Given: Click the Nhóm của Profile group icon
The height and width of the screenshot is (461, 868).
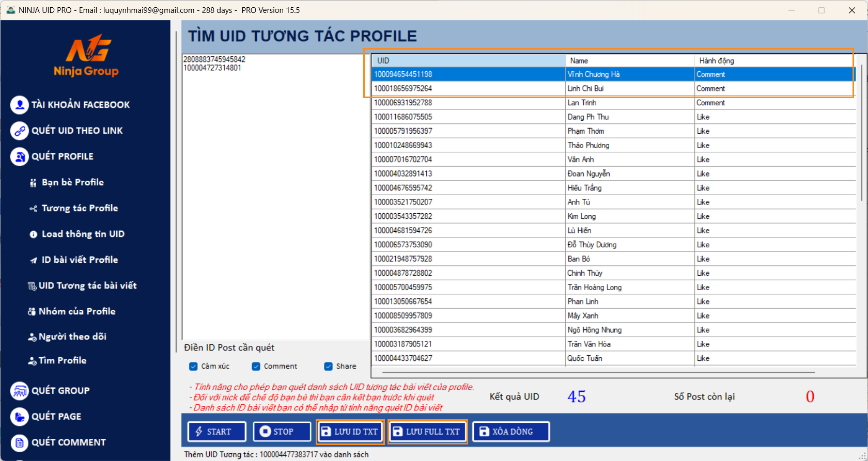Looking at the screenshot, I should [x=32, y=312].
